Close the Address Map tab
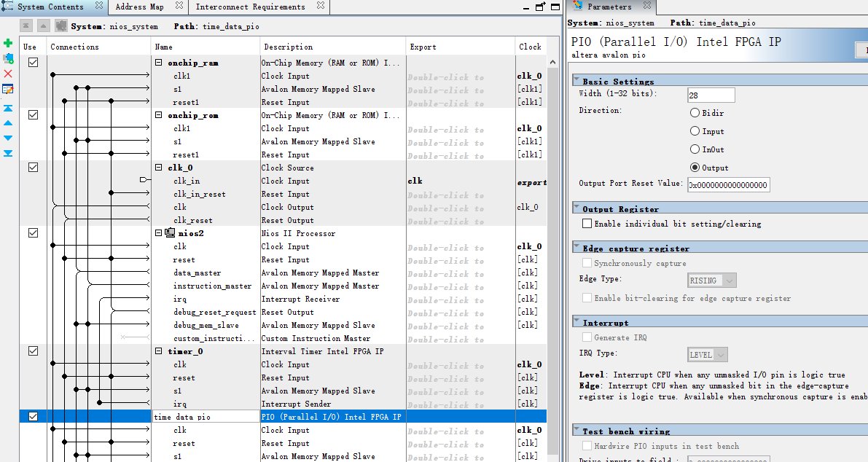Image resolution: width=868 pixels, height=462 pixels. tap(179, 6)
